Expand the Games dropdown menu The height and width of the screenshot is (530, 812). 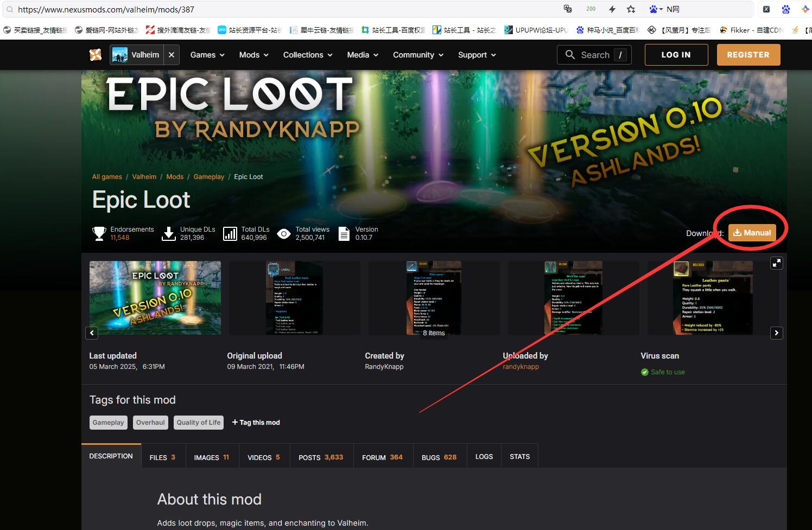click(x=207, y=55)
